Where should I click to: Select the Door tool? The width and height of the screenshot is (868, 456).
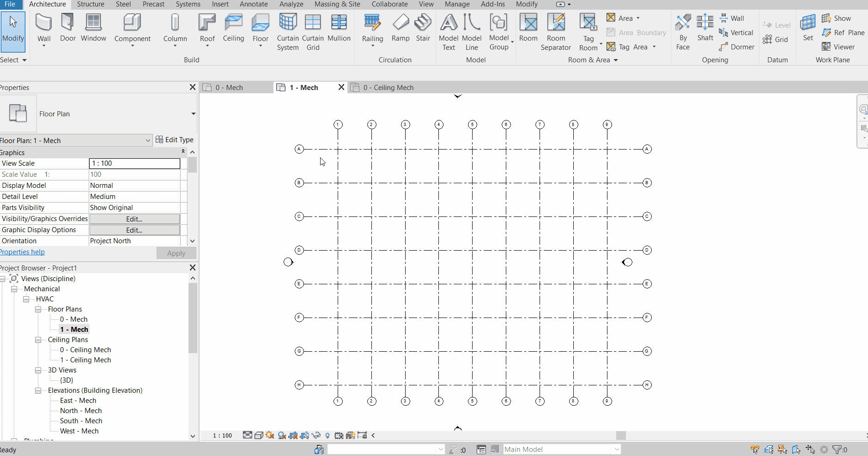point(67,28)
